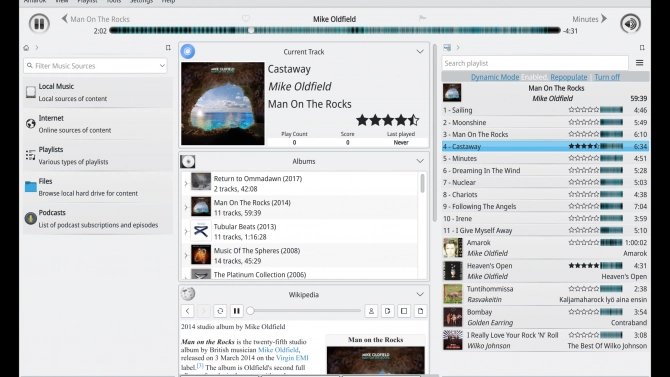The image size is (670, 377).
Task: Follow the Mike Oldfield Wikipedia link
Action: [x=278, y=350]
